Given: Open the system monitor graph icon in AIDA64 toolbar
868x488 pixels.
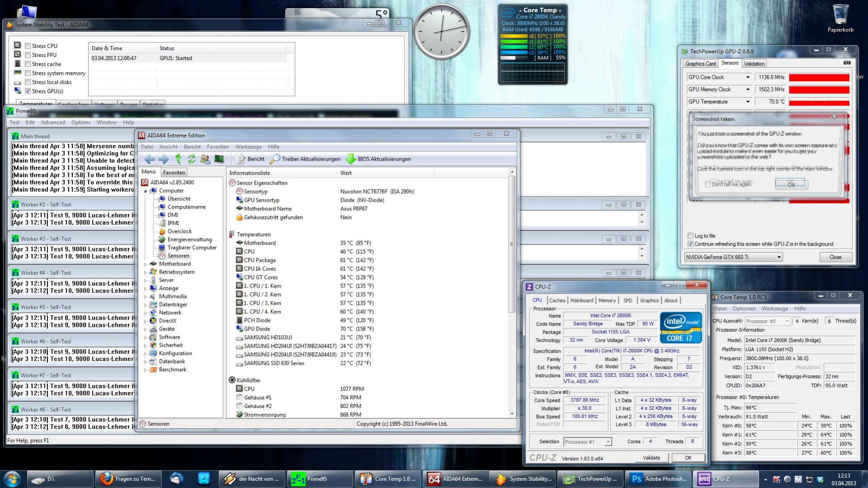Looking at the screenshot, I should (219, 159).
